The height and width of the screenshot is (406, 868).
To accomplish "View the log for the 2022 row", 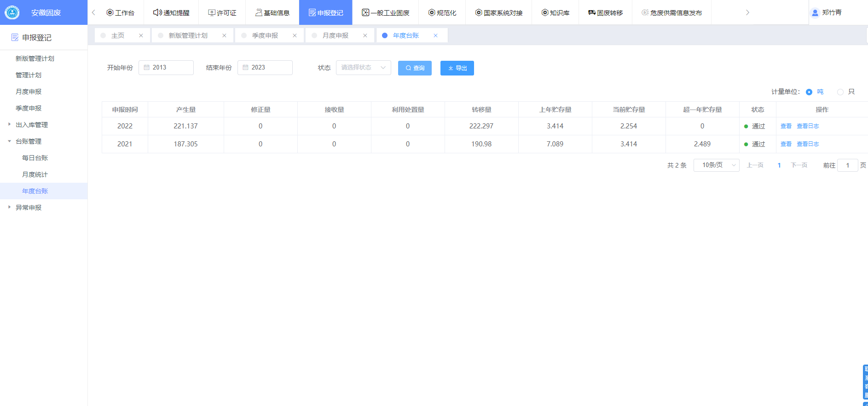I will coord(808,126).
